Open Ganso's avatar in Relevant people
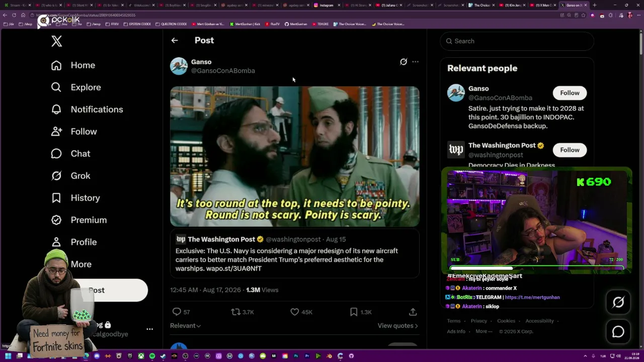This screenshot has width=644, height=362. pyautogui.click(x=456, y=93)
